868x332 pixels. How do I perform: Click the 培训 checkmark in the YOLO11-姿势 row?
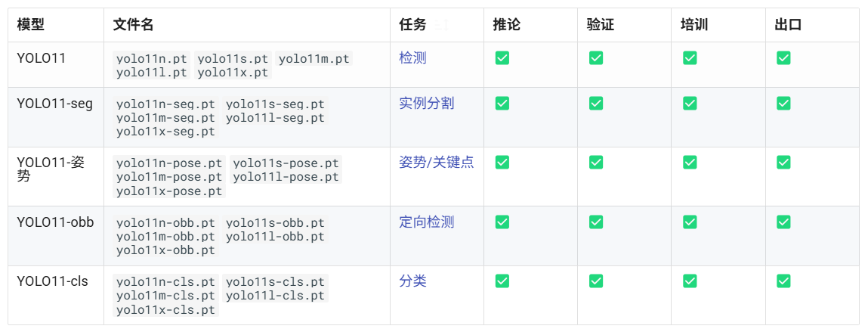pos(690,163)
